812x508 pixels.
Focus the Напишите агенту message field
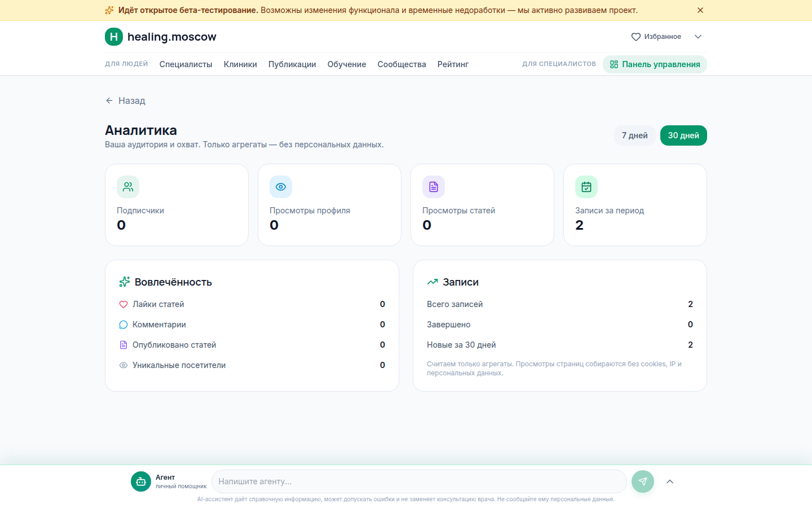pyautogui.click(x=419, y=481)
